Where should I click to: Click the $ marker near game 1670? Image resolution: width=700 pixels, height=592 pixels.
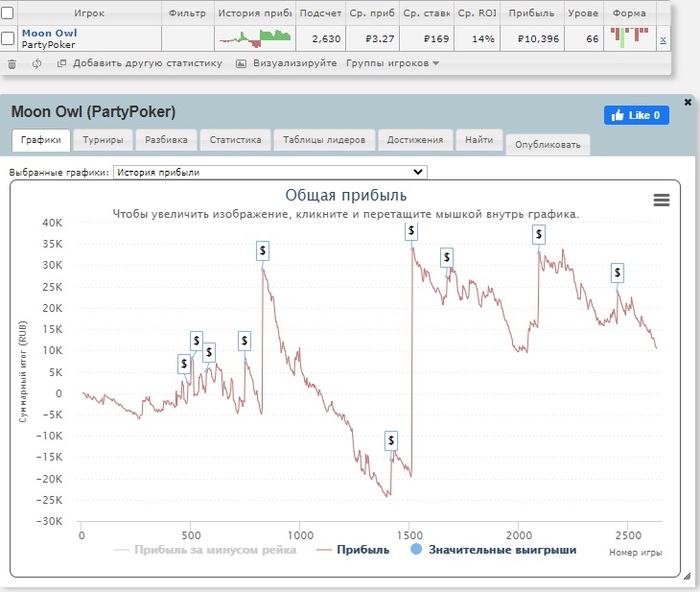click(446, 258)
